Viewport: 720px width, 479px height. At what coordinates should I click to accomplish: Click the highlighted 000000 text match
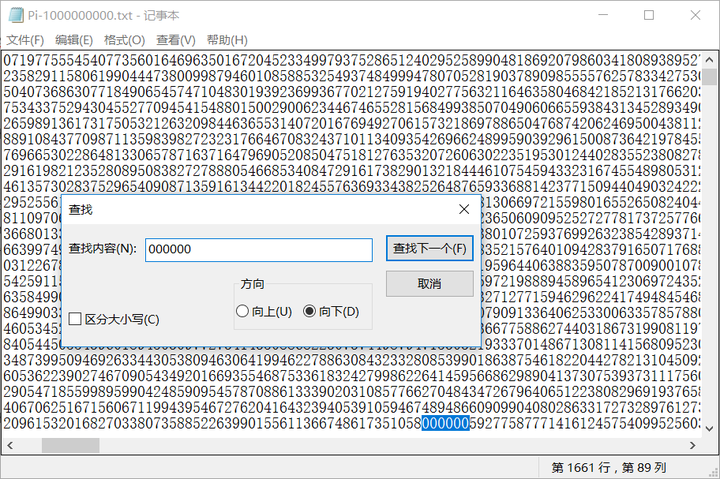444,423
